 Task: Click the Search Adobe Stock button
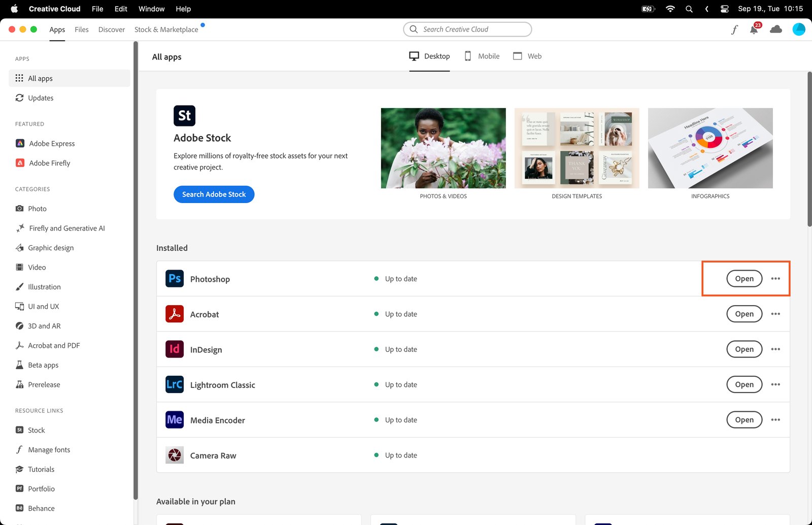coord(214,194)
